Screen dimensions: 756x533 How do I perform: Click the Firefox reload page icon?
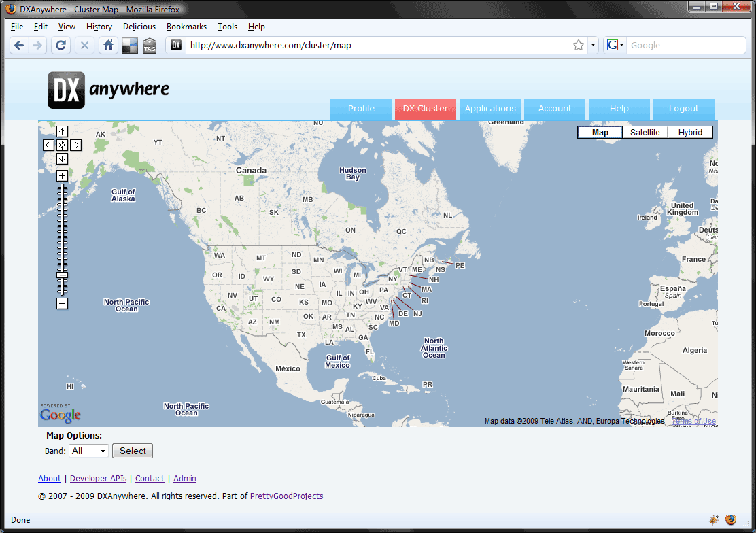pyautogui.click(x=61, y=46)
